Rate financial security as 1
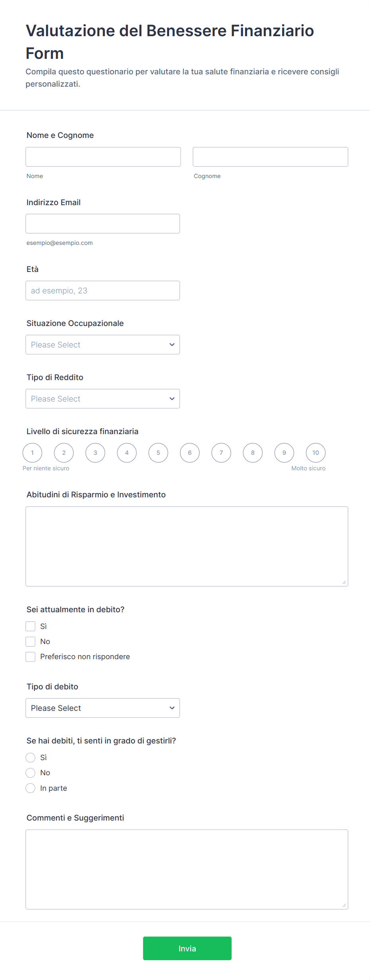Image resolution: width=370 pixels, height=980 pixels. 33,453
